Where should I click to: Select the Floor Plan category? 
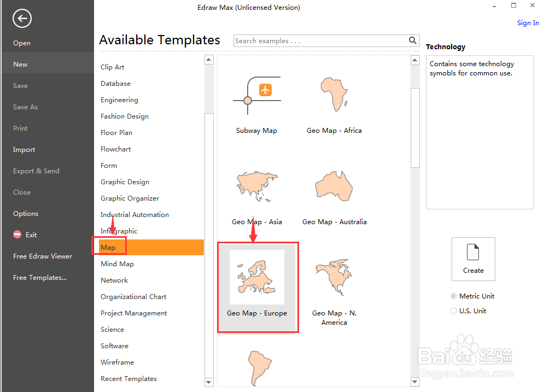click(116, 132)
